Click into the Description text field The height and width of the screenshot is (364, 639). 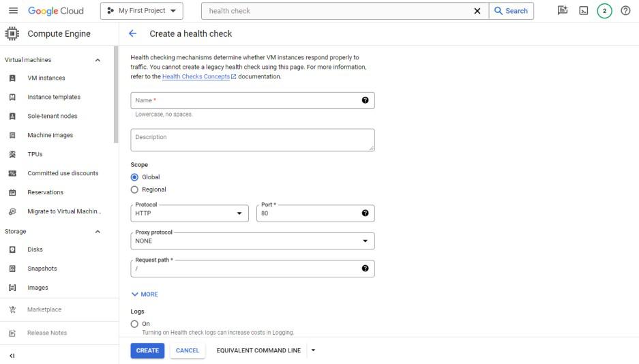point(252,140)
